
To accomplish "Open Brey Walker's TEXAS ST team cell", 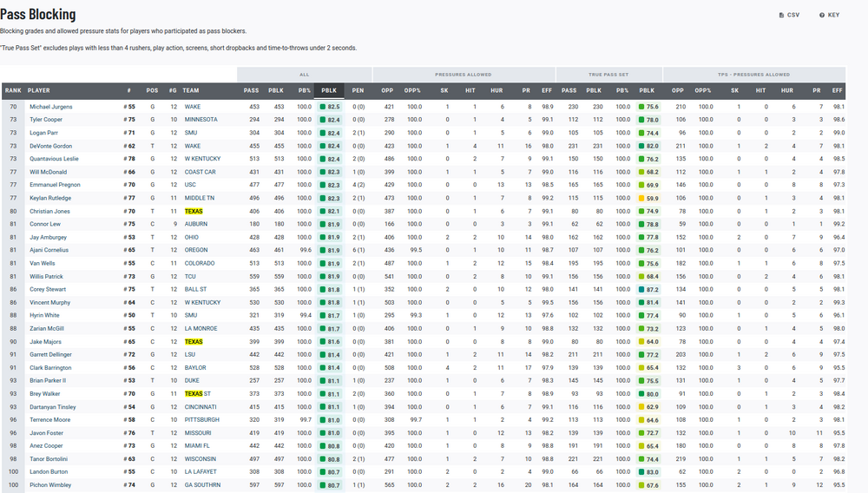I will (x=198, y=393).
